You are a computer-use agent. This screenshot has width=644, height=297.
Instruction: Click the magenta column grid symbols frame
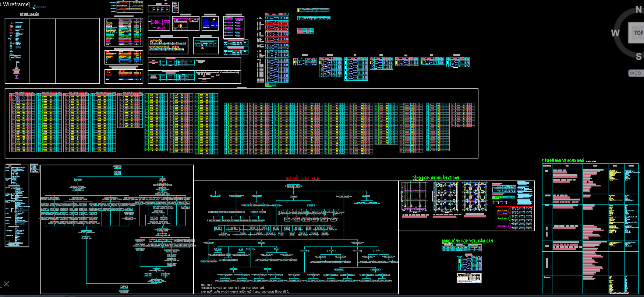click(159, 23)
